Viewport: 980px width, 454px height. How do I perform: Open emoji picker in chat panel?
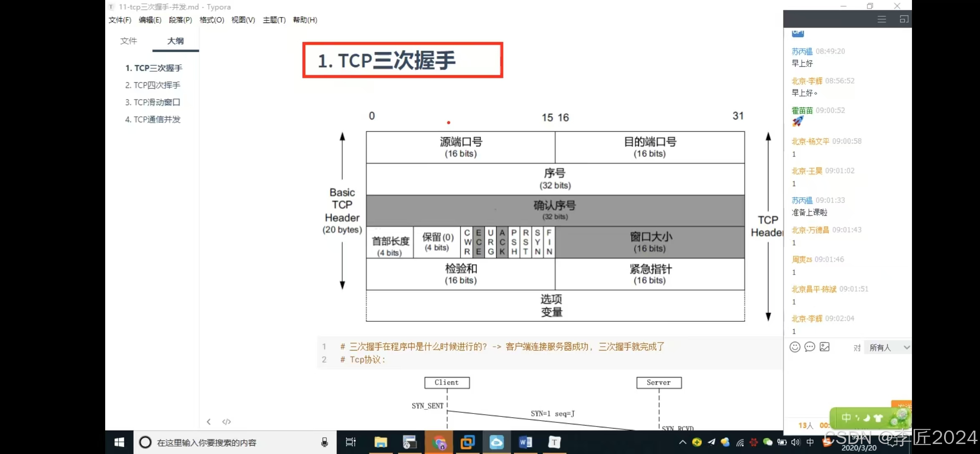(x=795, y=347)
